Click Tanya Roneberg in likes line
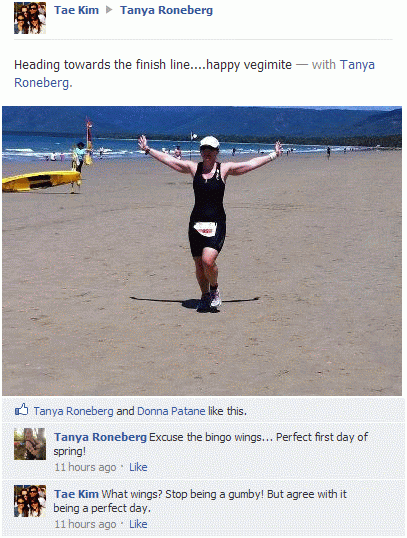The image size is (407, 538). 73,411
